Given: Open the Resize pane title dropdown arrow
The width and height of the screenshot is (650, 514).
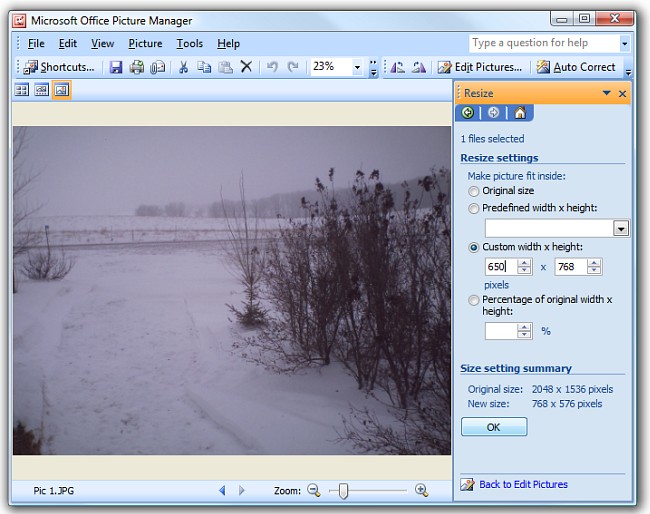Looking at the screenshot, I should [606, 93].
